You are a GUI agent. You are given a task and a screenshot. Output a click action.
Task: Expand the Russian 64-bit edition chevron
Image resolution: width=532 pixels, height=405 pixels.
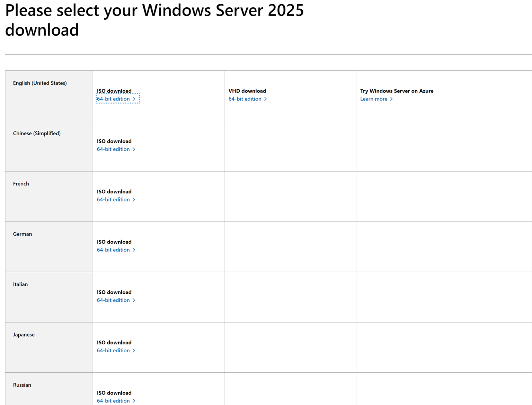click(x=134, y=400)
